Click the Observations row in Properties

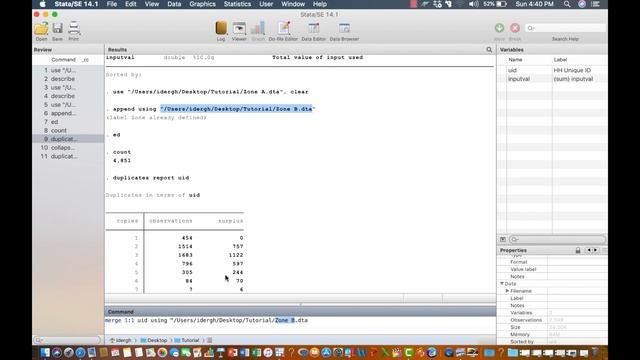tap(552, 320)
